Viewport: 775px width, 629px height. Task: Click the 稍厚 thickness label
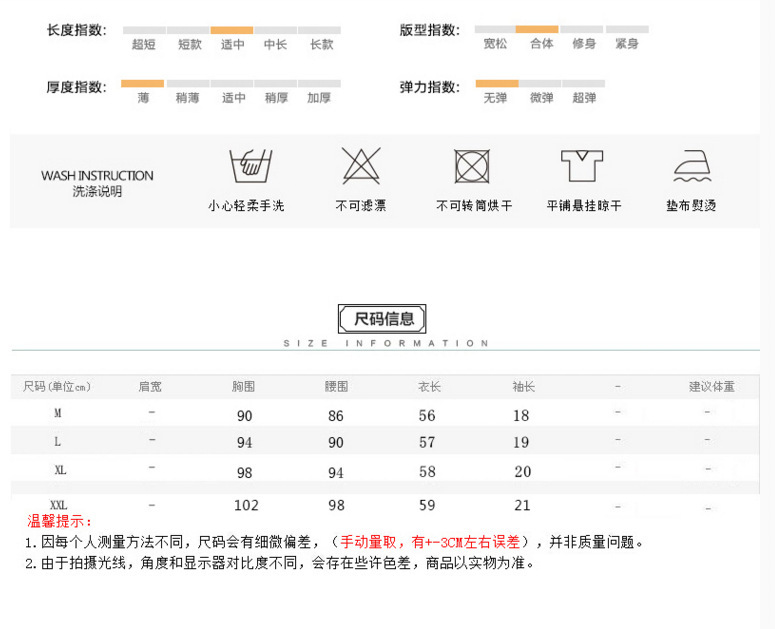[x=276, y=98]
